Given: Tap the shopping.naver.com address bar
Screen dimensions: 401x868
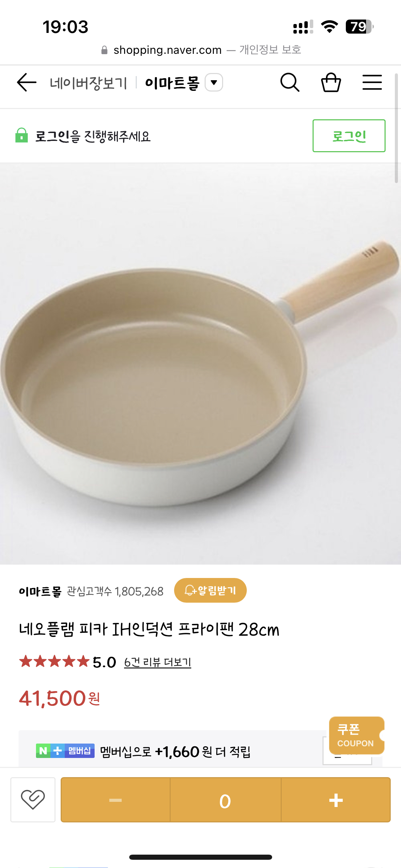Looking at the screenshot, I should point(200,50).
